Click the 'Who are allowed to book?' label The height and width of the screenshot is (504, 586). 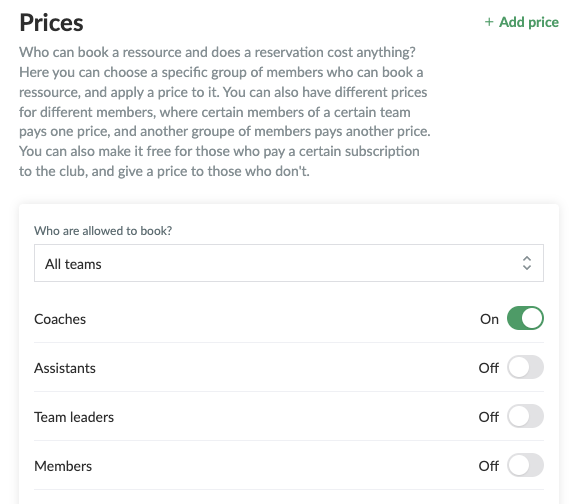[x=103, y=231]
